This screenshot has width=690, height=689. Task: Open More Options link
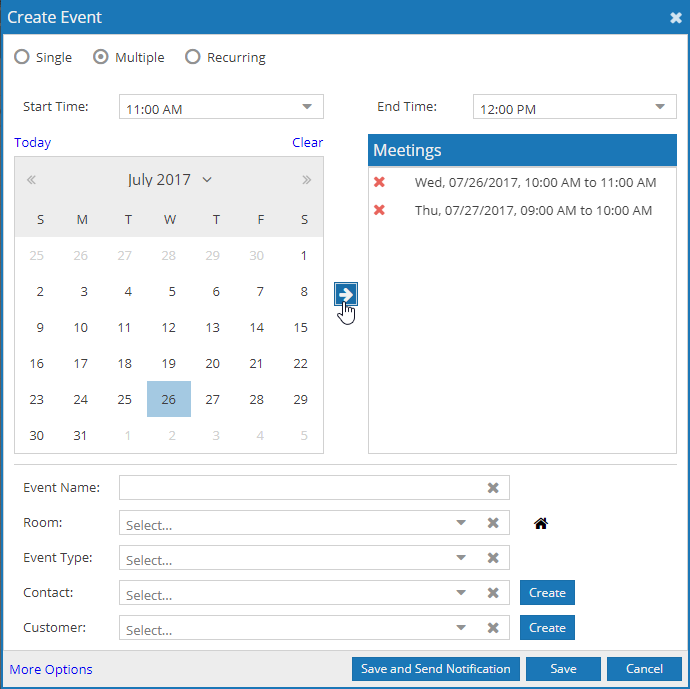click(51, 669)
